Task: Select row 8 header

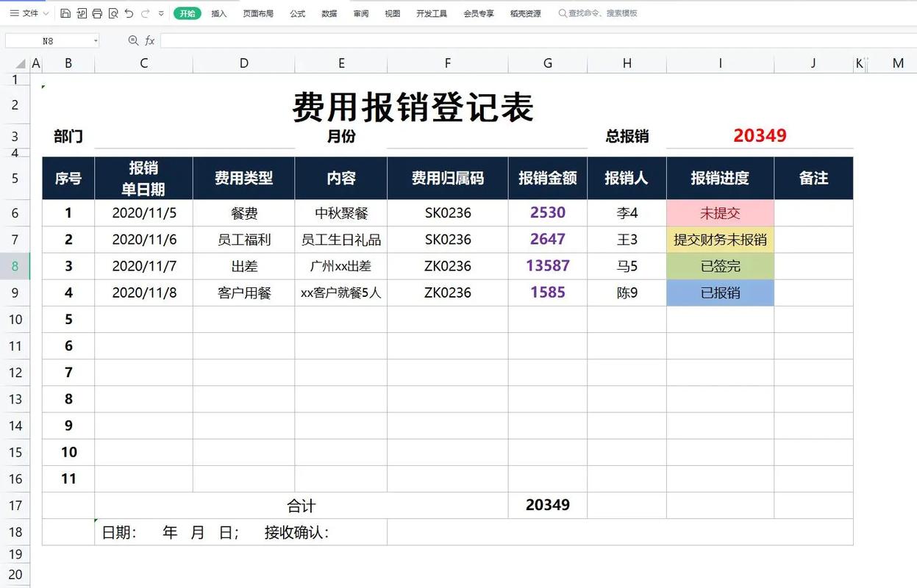Action: tap(15, 266)
